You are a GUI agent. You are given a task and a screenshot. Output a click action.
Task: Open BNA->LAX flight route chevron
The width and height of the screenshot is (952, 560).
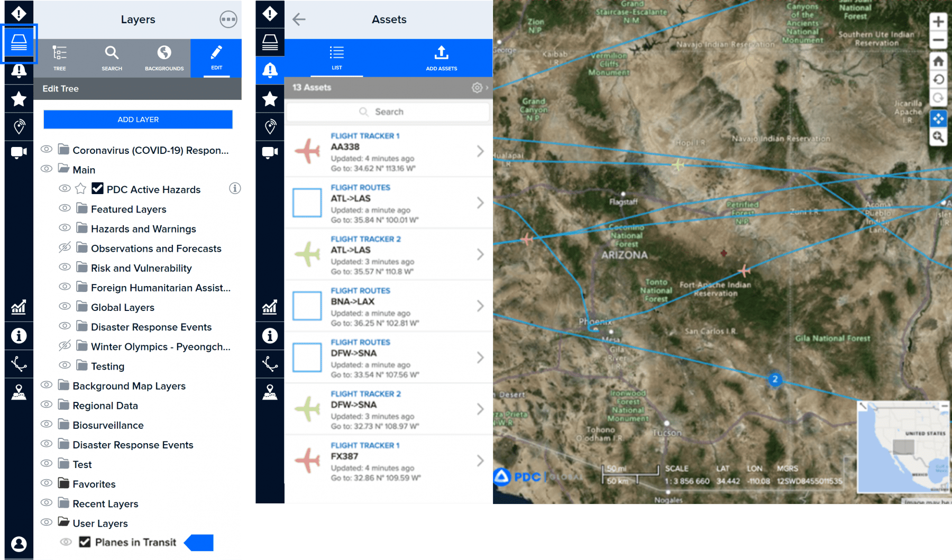480,306
